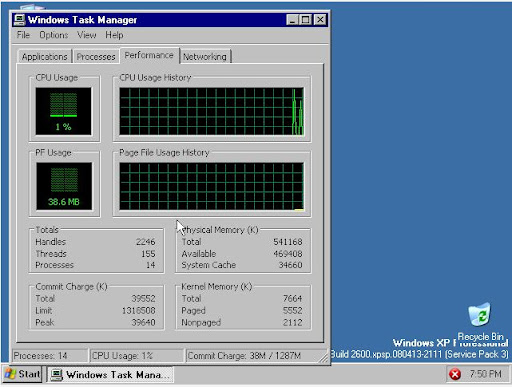The image size is (512, 387).
Task: Minimize the Task Manager window
Action: tap(292, 20)
